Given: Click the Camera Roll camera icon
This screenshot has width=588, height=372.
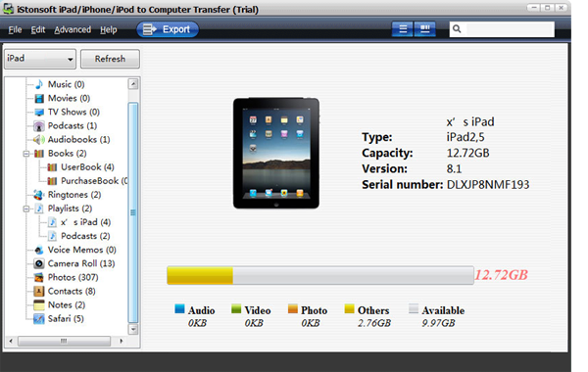Looking at the screenshot, I should [39, 263].
